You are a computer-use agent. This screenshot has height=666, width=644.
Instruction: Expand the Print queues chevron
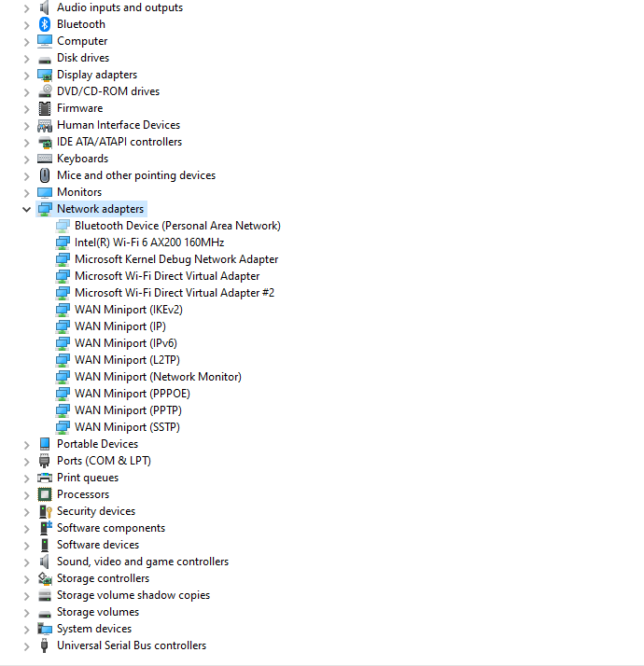pyautogui.click(x=26, y=479)
